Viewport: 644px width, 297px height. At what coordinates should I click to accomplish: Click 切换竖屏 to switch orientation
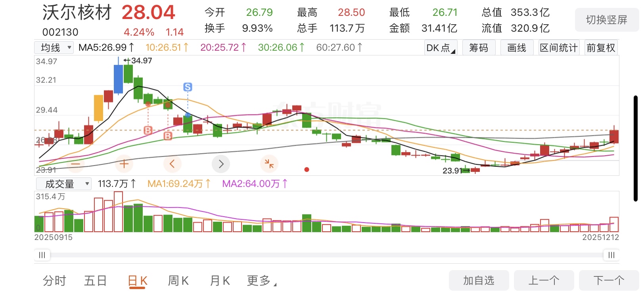click(x=607, y=20)
